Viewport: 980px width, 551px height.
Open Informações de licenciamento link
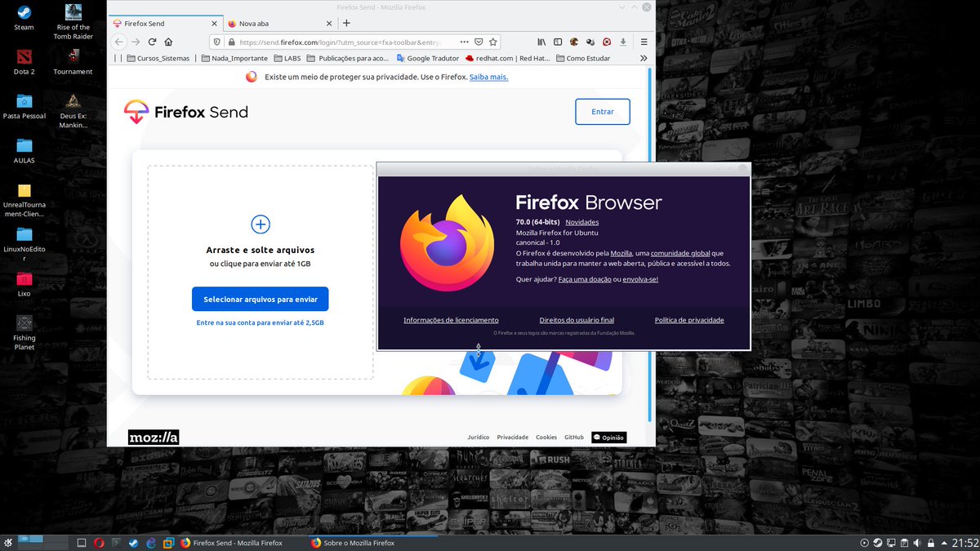pyautogui.click(x=451, y=320)
